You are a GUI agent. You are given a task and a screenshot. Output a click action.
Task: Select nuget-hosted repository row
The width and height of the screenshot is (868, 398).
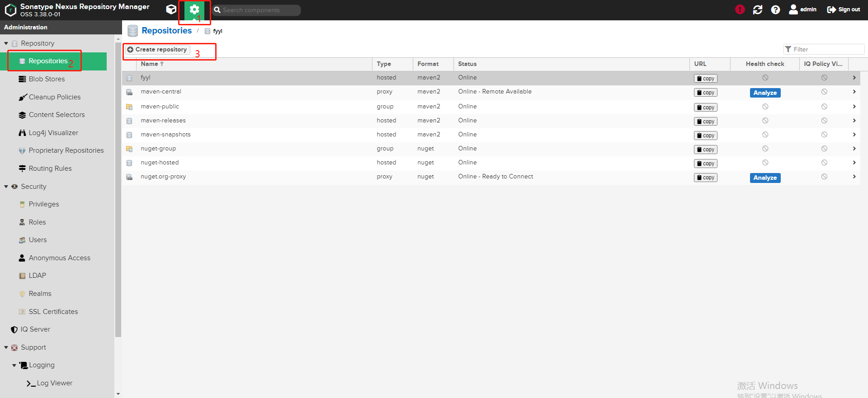click(491, 163)
